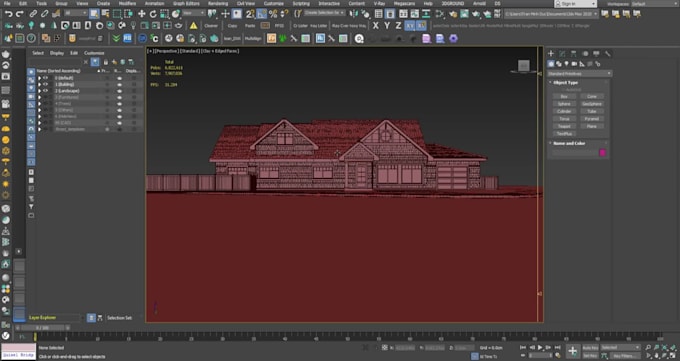Toggle renderable icon for 2 (Landscape) layer
The image size is (680, 361).
pos(119,91)
